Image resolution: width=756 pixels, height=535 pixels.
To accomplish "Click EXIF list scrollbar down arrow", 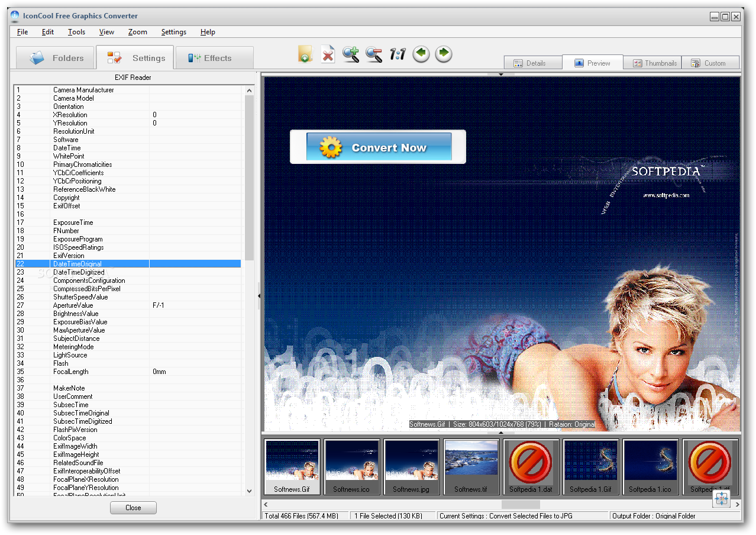I will pos(249,491).
